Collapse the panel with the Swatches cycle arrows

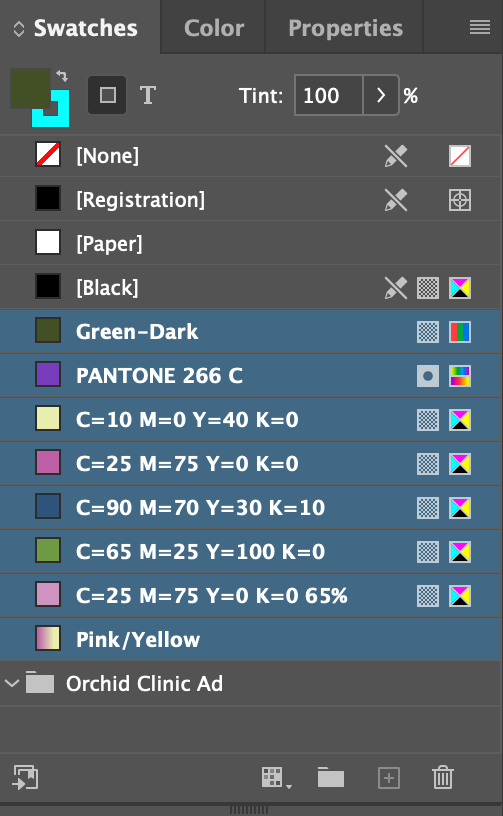tap(19, 29)
